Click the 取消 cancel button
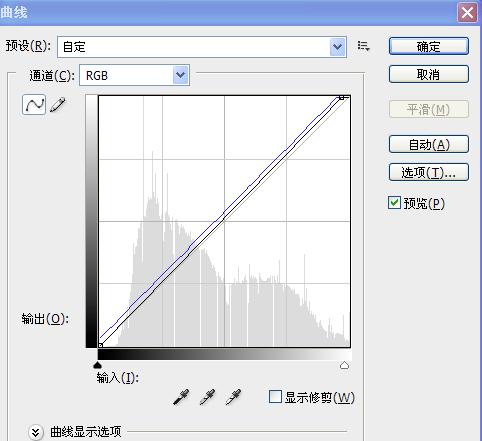Viewport: 482px width, 441px height. tap(429, 74)
